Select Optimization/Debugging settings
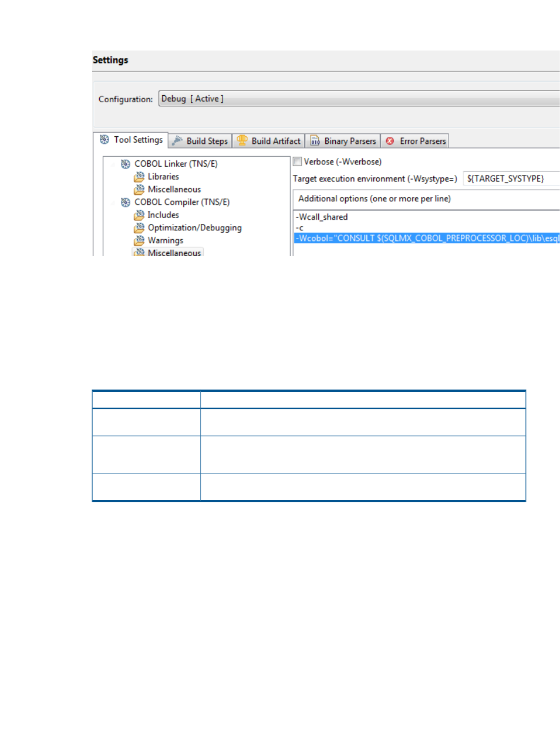The width and height of the screenshot is (560, 746). click(194, 227)
